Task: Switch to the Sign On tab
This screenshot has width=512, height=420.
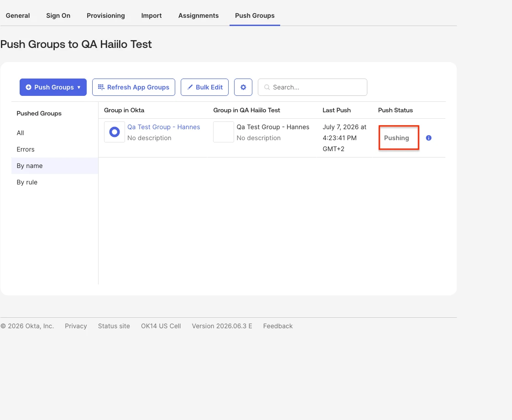Action: [58, 16]
